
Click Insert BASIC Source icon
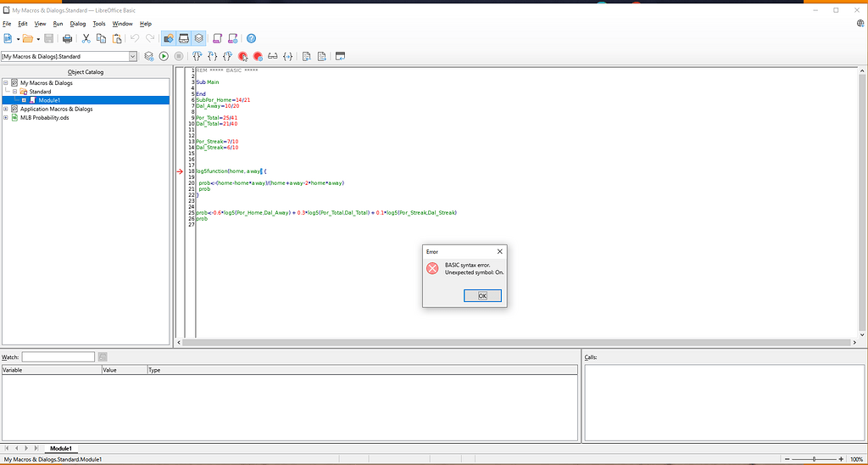click(306, 56)
